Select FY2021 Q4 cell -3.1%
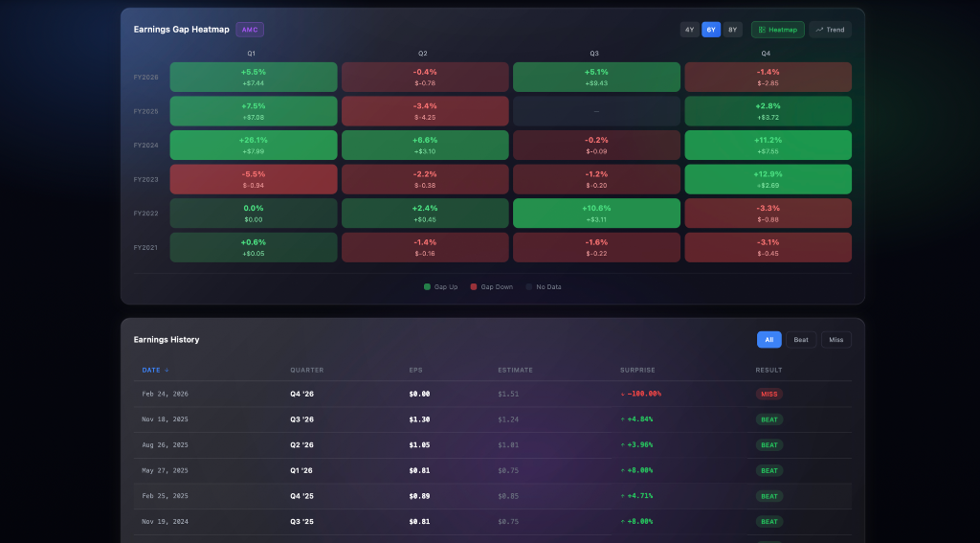The width and height of the screenshot is (980, 543). coord(768,248)
